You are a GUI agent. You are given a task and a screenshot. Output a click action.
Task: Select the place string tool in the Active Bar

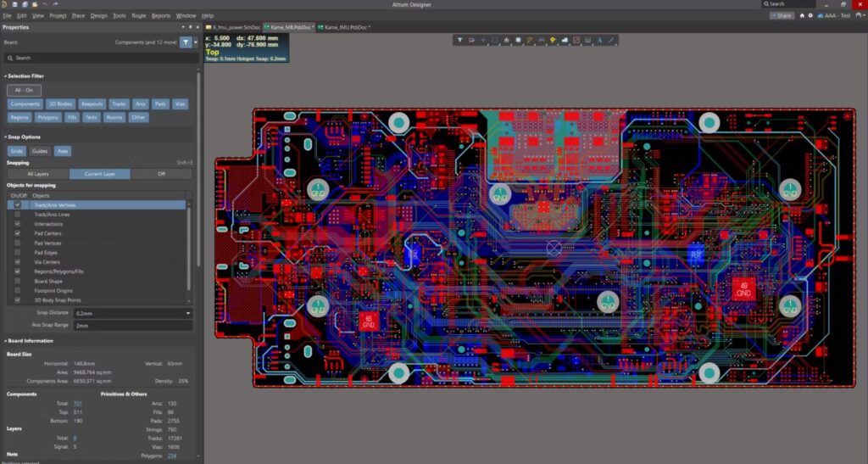point(599,40)
